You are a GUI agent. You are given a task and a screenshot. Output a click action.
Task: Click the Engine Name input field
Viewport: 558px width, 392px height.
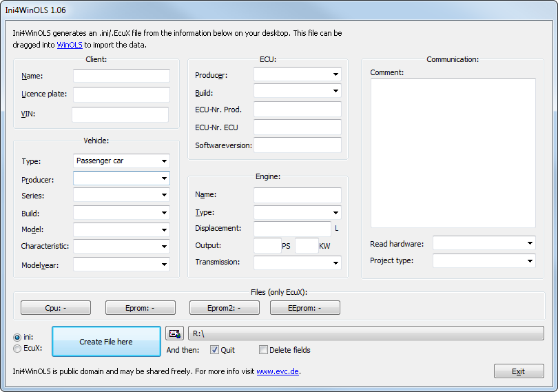(298, 195)
